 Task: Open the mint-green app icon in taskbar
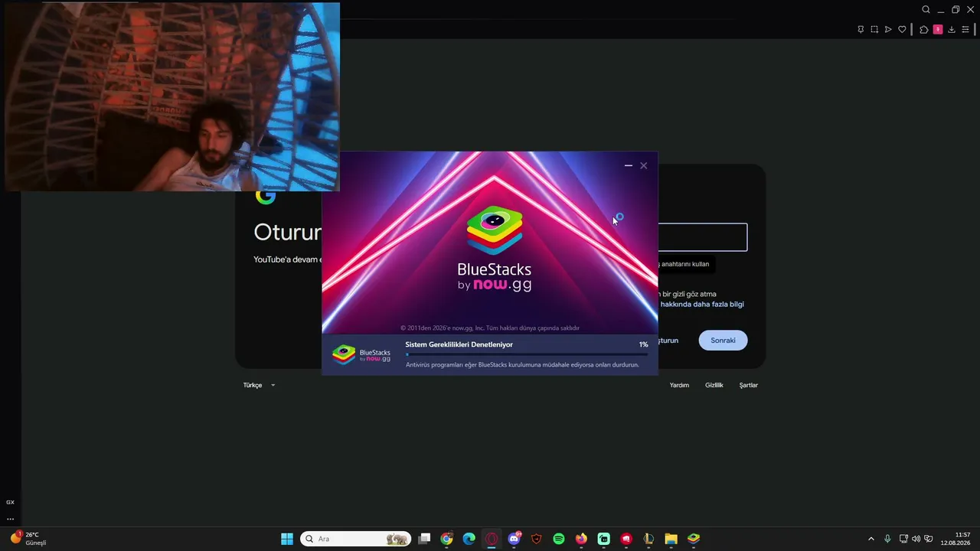[603, 539]
